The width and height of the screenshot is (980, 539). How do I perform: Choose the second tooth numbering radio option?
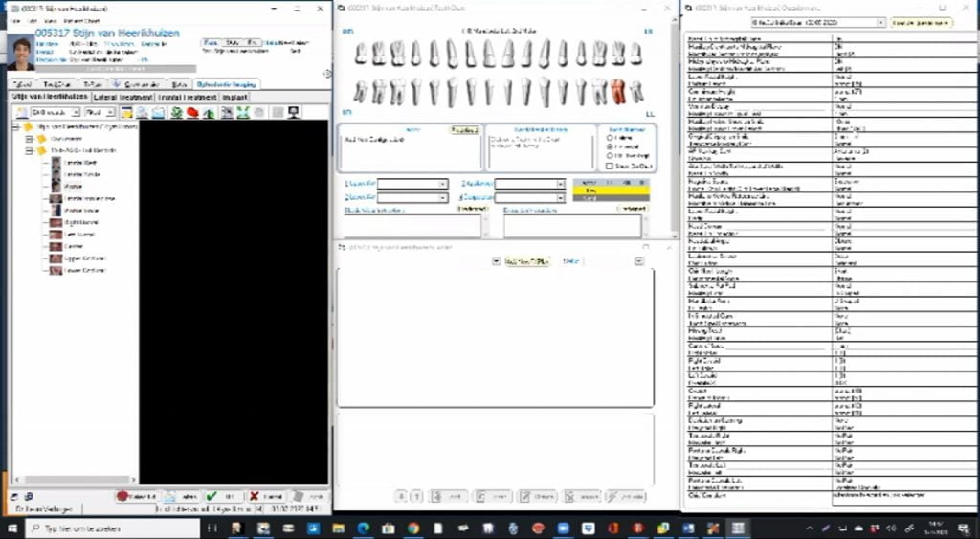click(612, 146)
